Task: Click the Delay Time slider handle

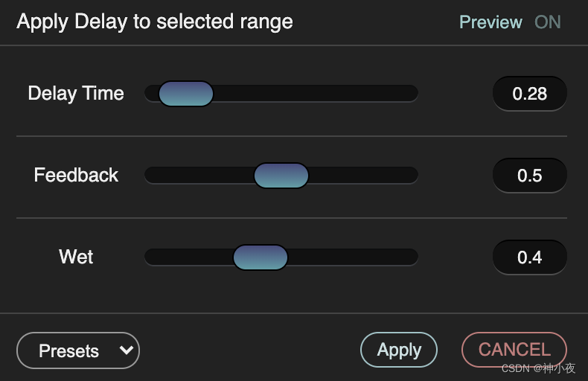Action: point(186,94)
